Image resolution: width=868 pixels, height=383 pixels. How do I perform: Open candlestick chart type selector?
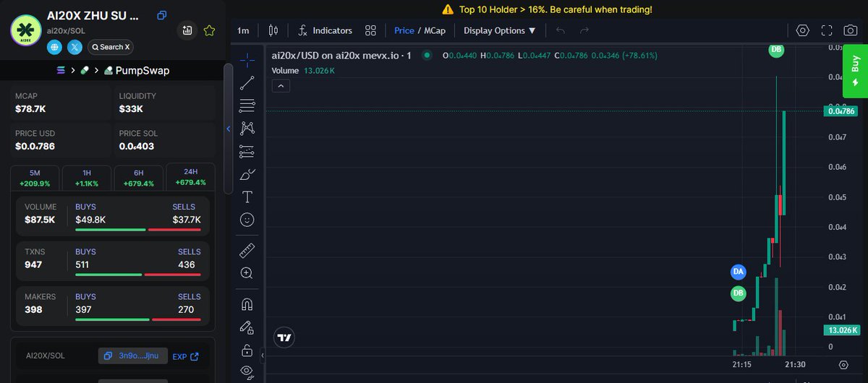[273, 30]
